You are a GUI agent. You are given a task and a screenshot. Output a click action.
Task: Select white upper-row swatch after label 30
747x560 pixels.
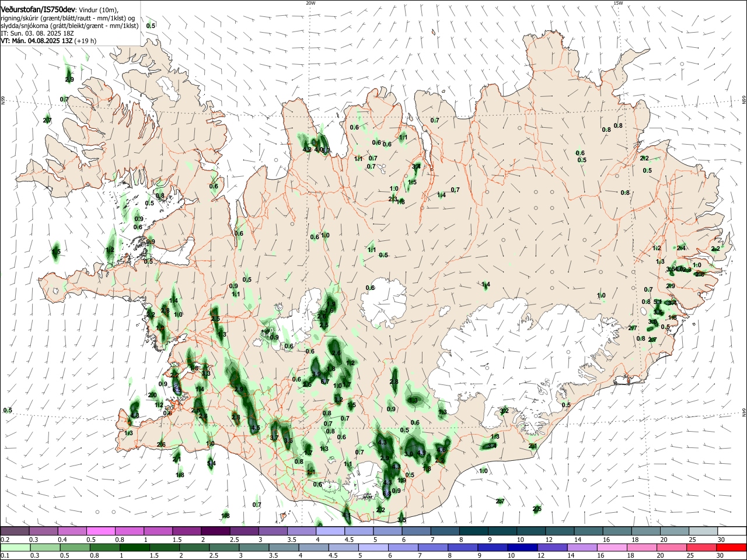[731, 531]
